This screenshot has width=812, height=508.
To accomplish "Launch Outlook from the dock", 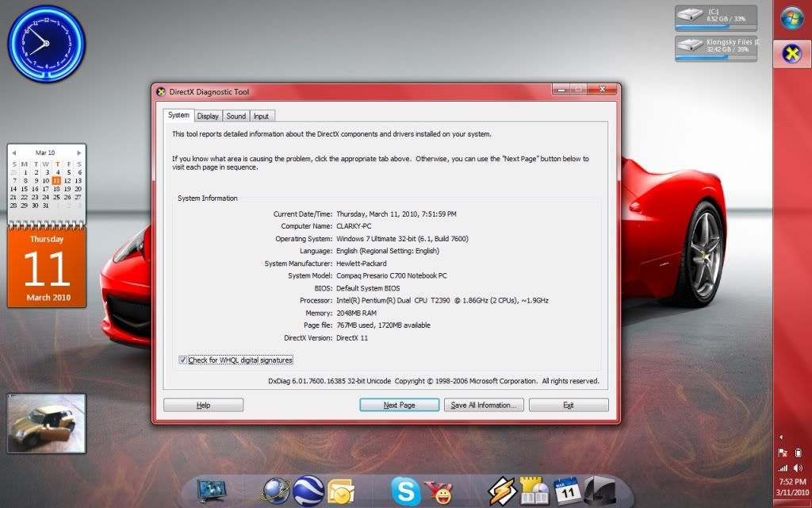I will (341, 491).
